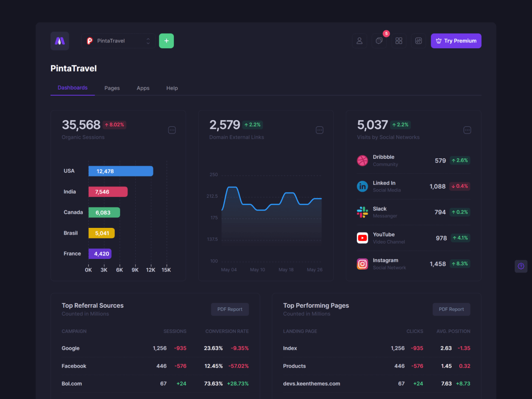Screen dimensions: 532x399
Task: Click the LinkedIn icon in social list
Action: pyautogui.click(x=362, y=186)
